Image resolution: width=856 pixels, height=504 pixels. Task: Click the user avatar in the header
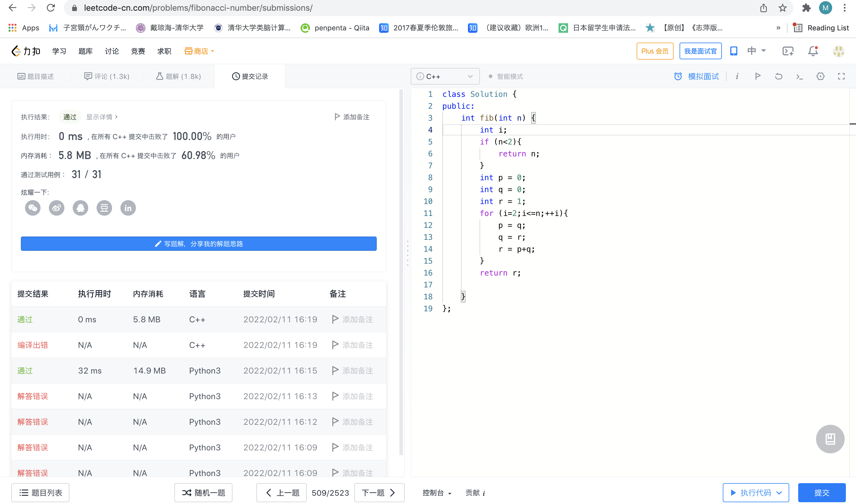point(838,51)
